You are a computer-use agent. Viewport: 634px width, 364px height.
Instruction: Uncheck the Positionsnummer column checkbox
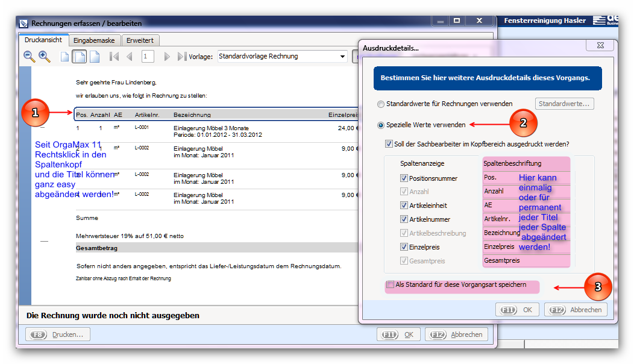pyautogui.click(x=404, y=178)
